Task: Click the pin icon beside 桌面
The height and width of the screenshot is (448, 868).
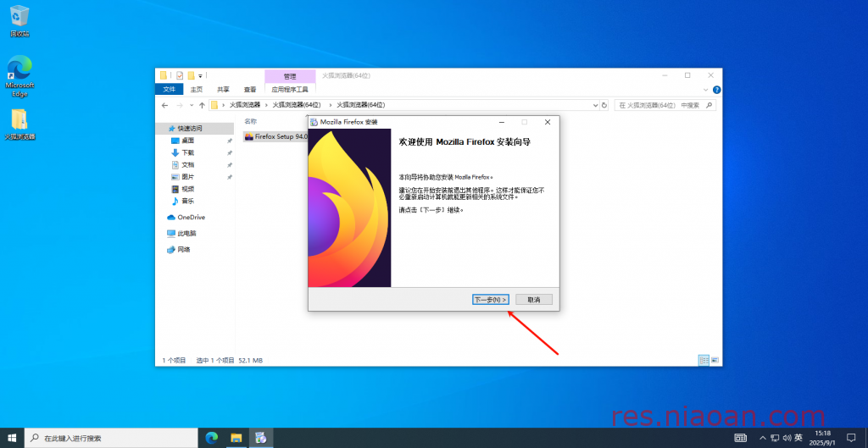Action: pyautogui.click(x=229, y=141)
